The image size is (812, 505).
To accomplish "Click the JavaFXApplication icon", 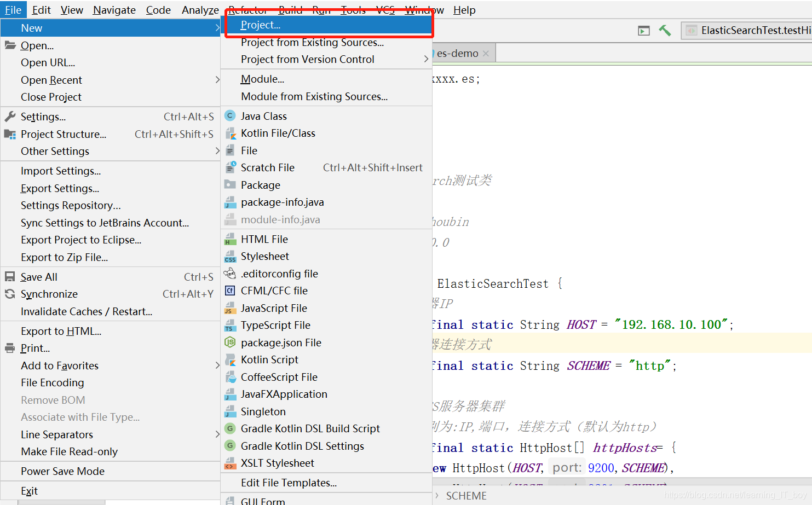I will point(231,394).
